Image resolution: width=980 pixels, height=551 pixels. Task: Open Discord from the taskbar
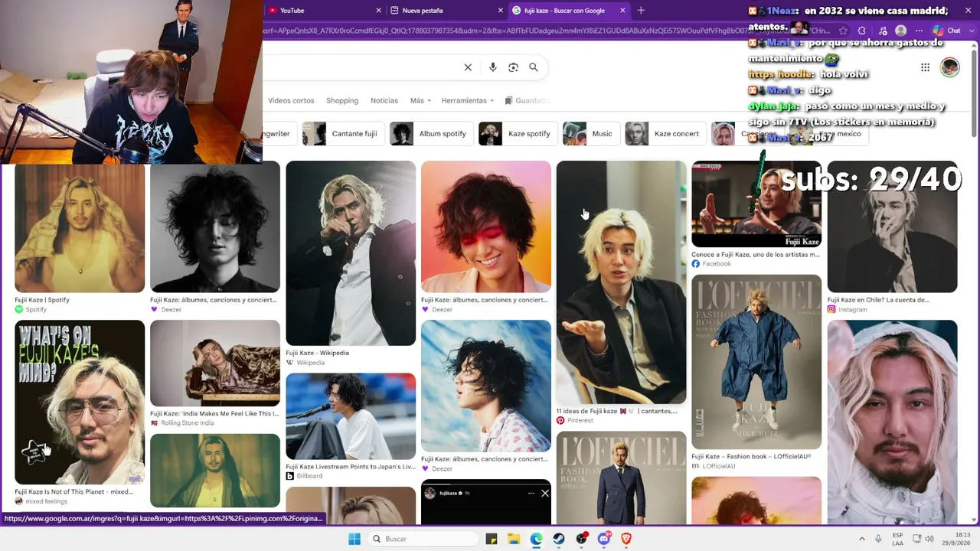(604, 539)
